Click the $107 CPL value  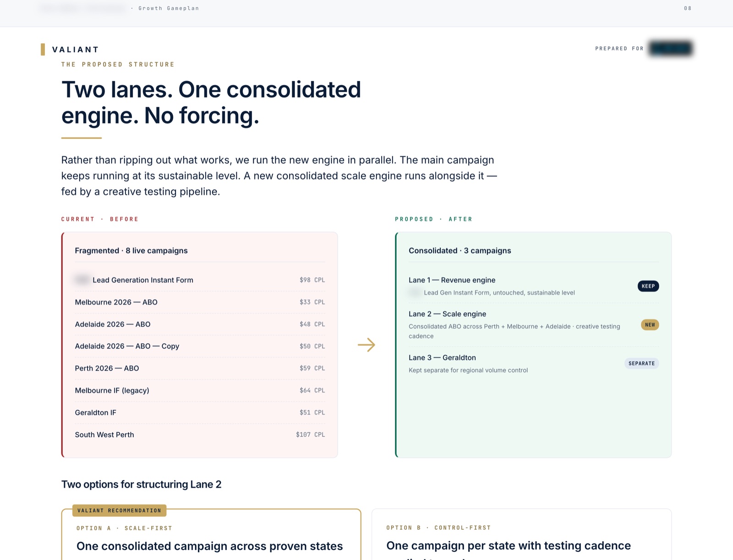coord(311,434)
